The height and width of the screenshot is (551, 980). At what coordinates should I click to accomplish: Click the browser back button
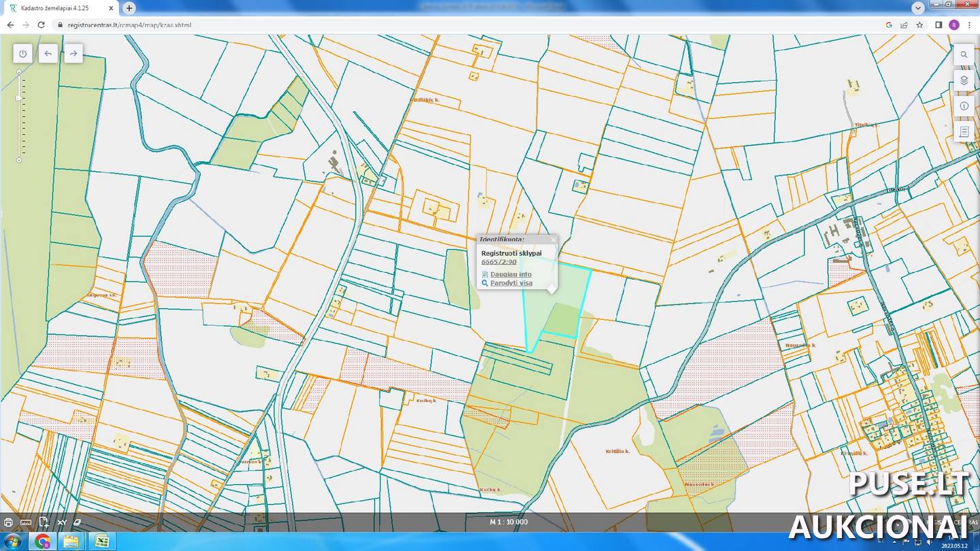coord(10,25)
